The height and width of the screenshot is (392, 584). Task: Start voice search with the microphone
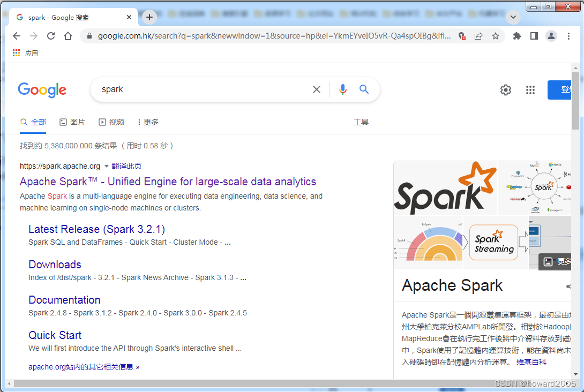point(343,89)
